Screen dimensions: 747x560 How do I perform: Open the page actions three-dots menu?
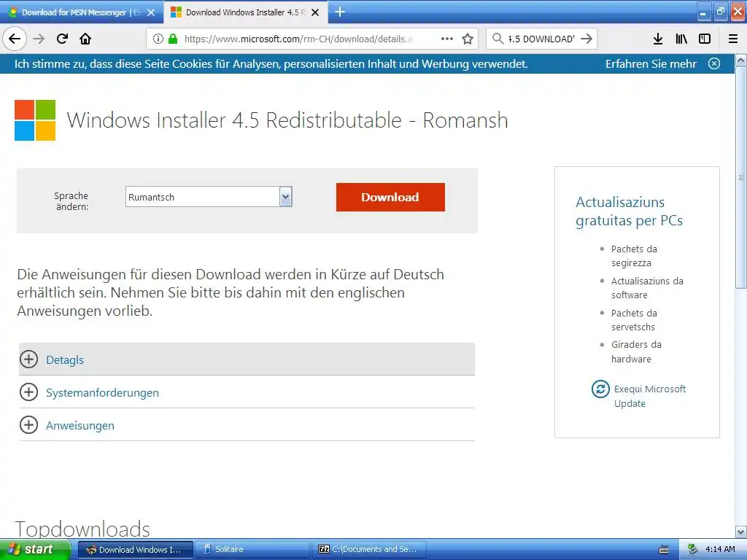point(447,39)
